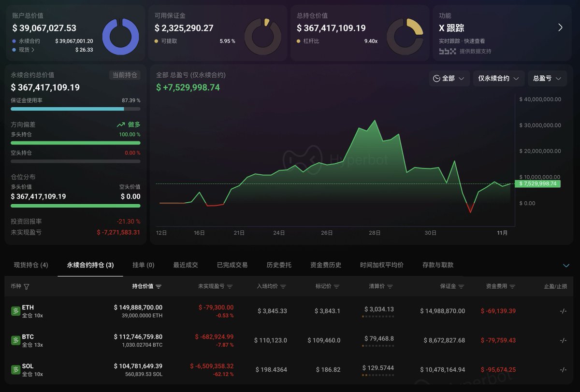Screen dimensions: 580x392
Task: Open the 总盈亏 dropdown
Action: pos(547,78)
